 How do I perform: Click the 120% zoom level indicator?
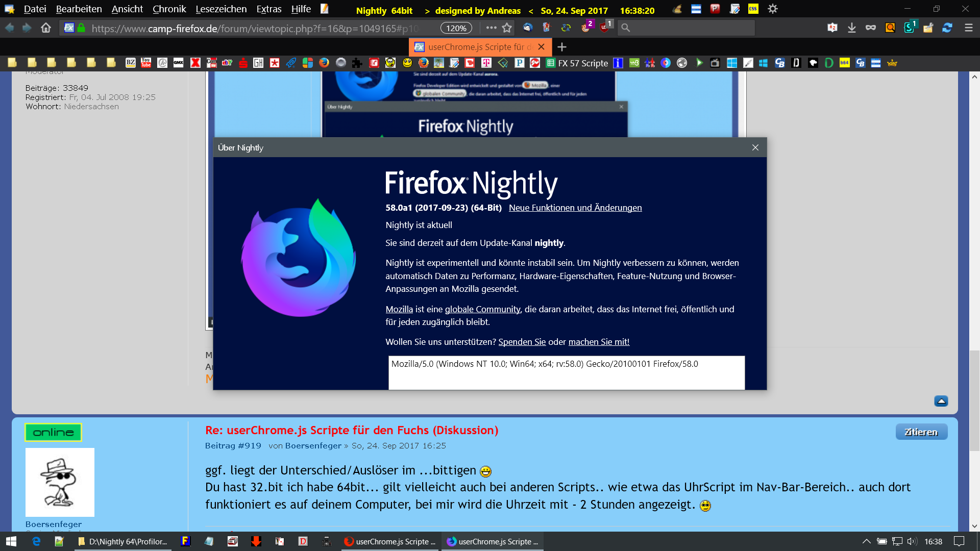[x=456, y=28]
